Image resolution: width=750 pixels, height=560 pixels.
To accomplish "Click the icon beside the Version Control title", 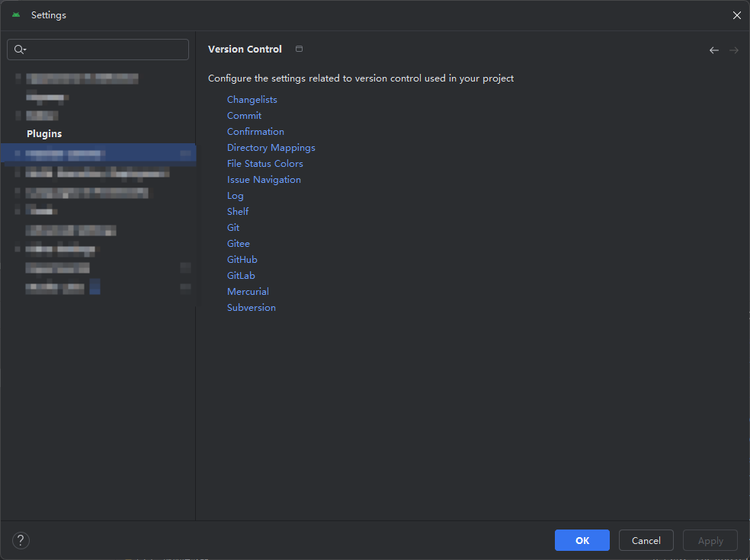I will click(x=299, y=48).
